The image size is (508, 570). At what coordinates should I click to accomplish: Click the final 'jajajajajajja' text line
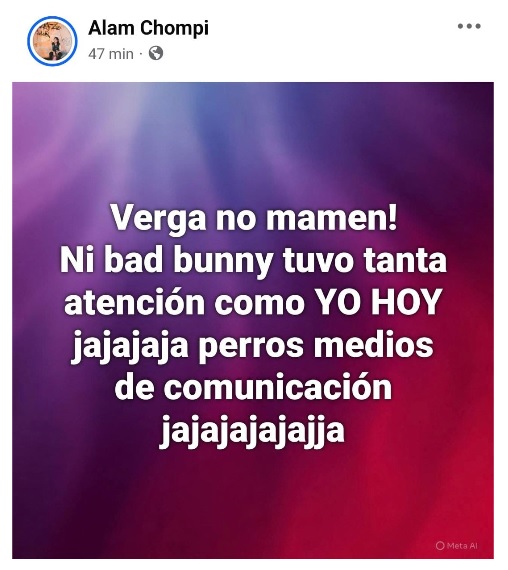[252, 430]
